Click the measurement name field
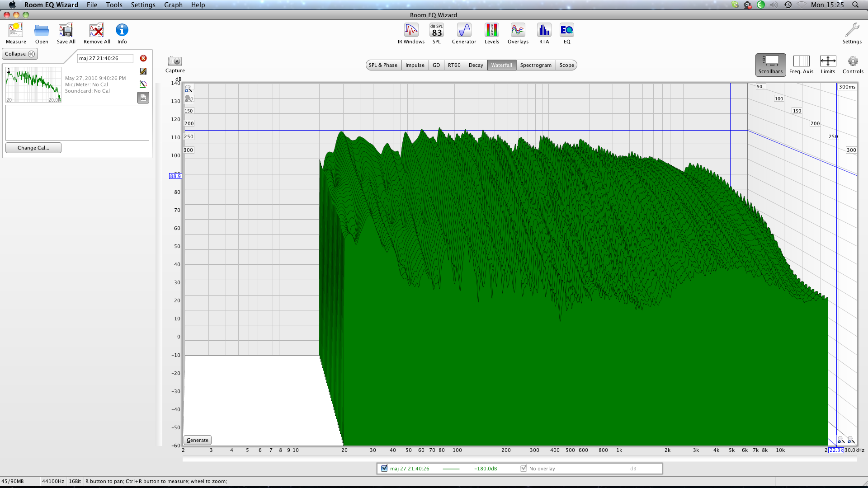Screen dimensions: 868x488 click(x=105, y=58)
